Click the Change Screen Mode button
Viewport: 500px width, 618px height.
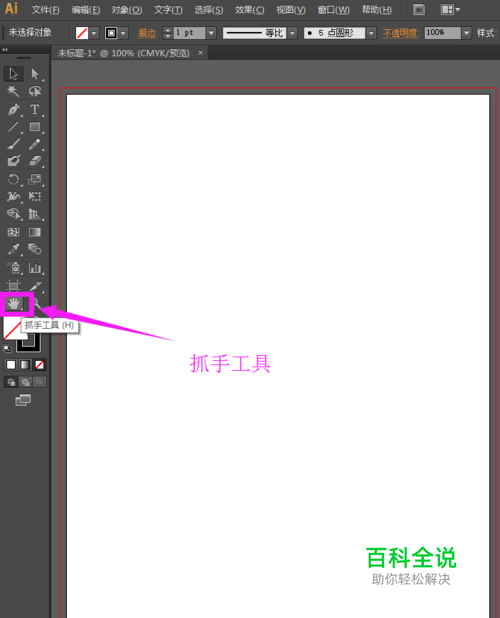23,400
